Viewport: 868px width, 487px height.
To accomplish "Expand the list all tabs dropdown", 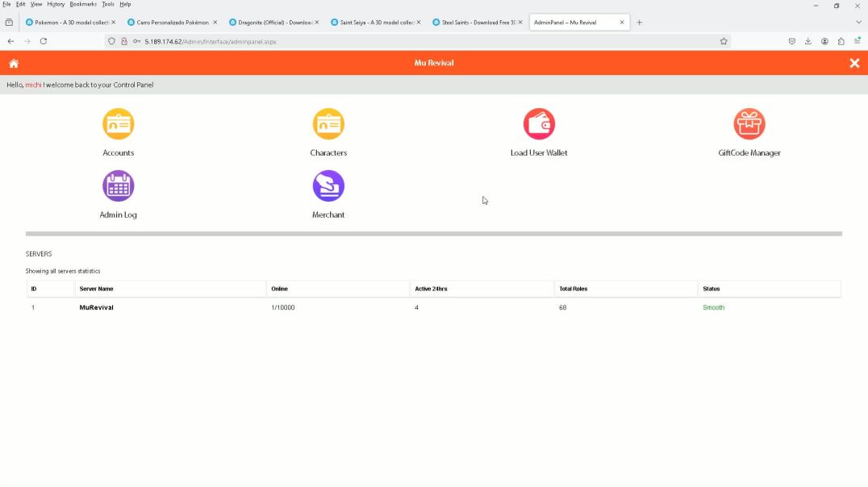I will [x=858, y=23].
